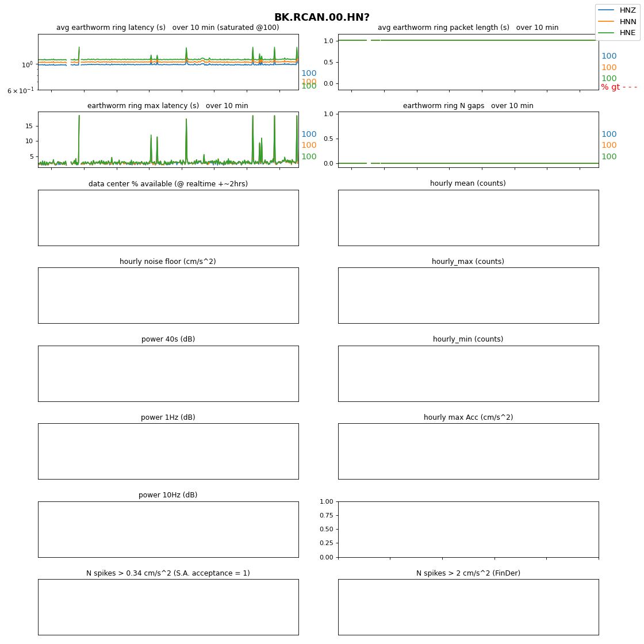Click the 'N spikes > 2 cm/s^2 (FinDer)' title
This screenshot has height=644, width=644.
468,573
